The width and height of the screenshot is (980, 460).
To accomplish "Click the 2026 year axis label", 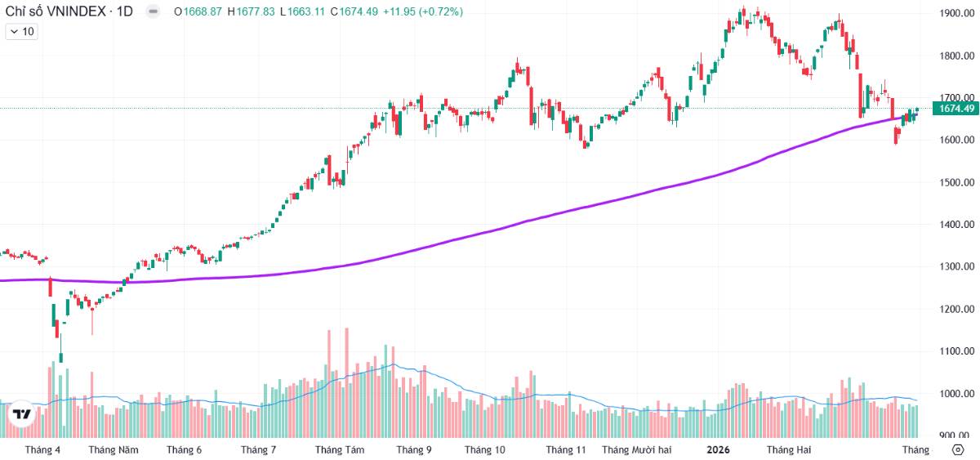I will click(718, 449).
